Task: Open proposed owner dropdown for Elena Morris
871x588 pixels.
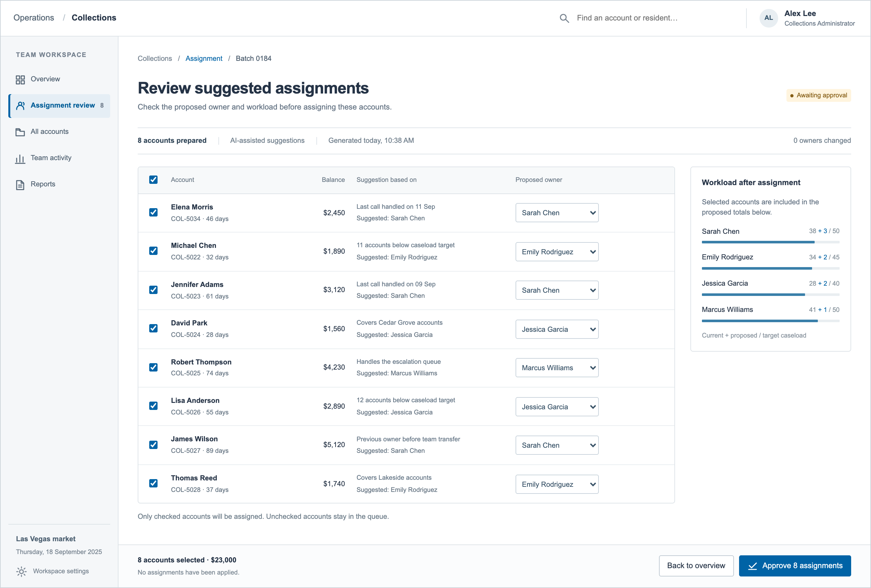Action: coord(557,212)
